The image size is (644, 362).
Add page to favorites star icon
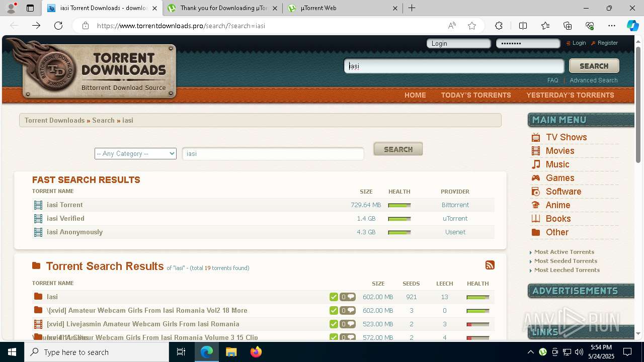(472, 26)
